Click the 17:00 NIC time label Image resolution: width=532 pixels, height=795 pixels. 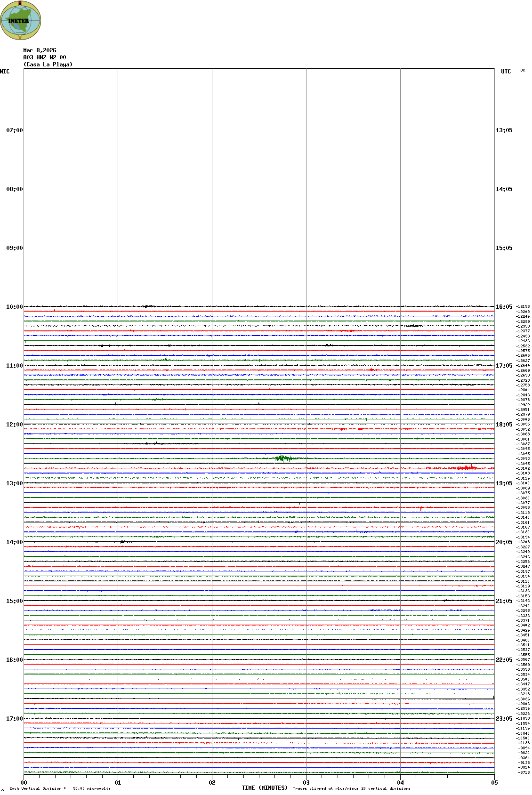(14, 719)
